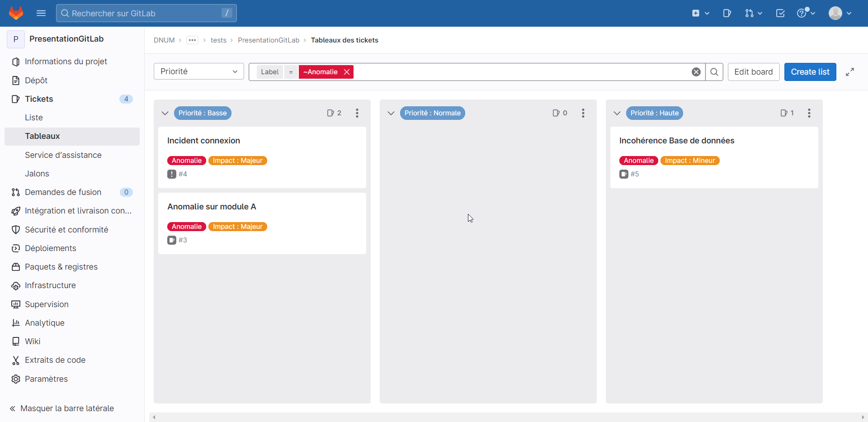The height and width of the screenshot is (422, 868).
Task: Collapse the Priorité : Normale list
Action: pyautogui.click(x=391, y=113)
